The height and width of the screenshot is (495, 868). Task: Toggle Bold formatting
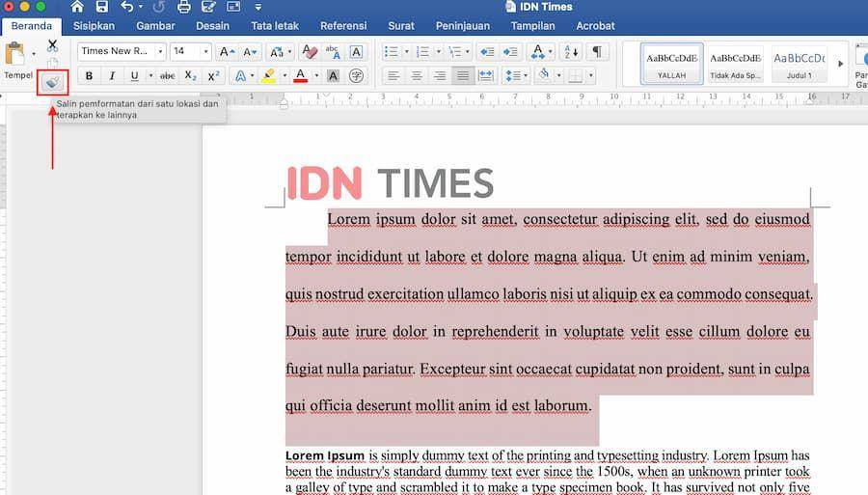(89, 76)
